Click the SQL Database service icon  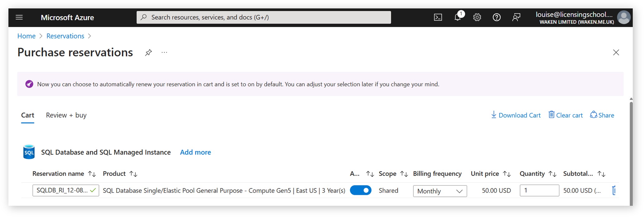29,152
